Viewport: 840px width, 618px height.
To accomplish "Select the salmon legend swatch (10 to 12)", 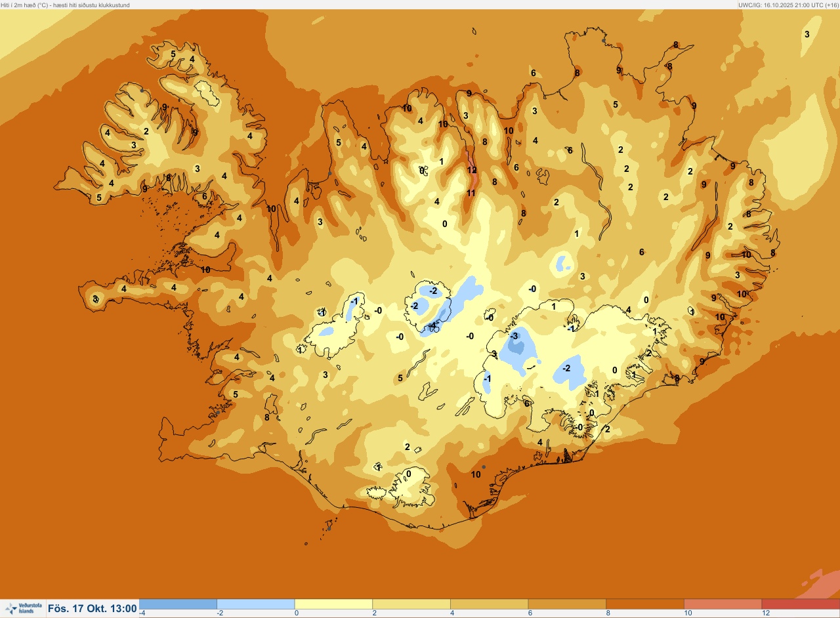I will 723,604.
